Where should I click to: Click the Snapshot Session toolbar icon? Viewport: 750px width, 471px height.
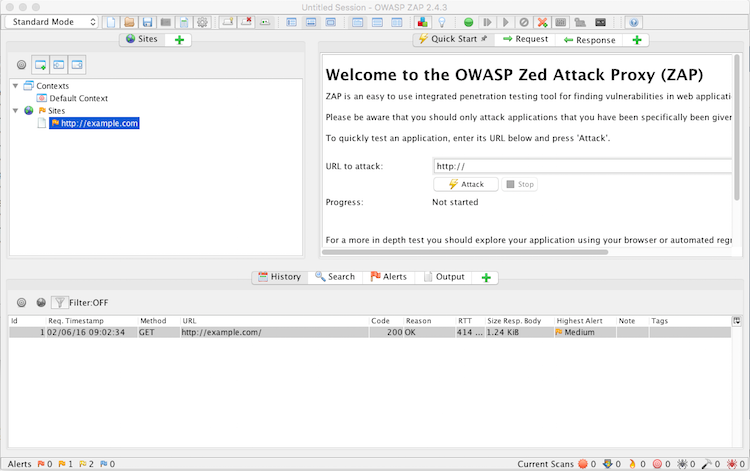click(166, 22)
